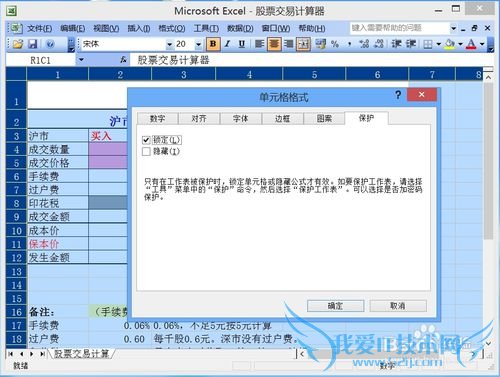Switch to the 对齐 tab
500x377 pixels.
coord(199,119)
